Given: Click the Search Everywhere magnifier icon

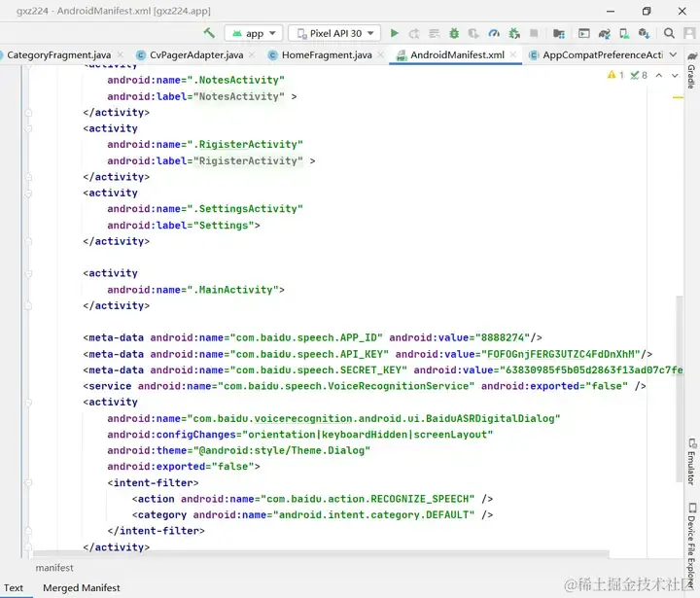Looking at the screenshot, I should click(669, 33).
